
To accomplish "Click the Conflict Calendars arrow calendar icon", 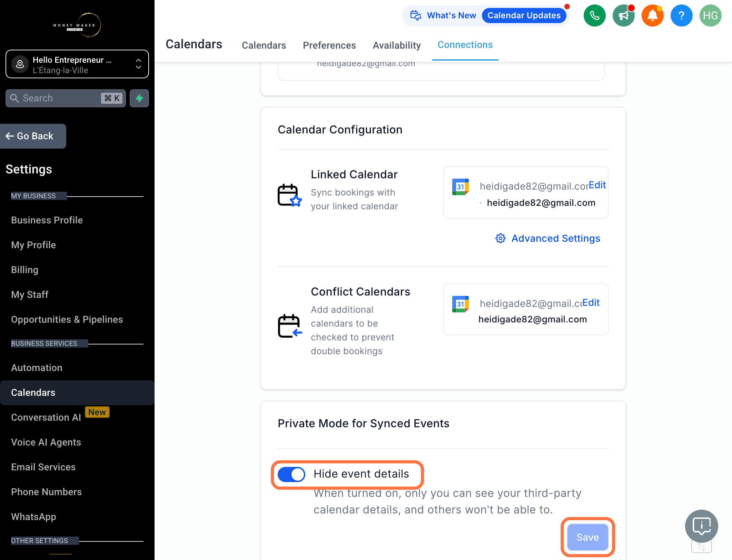I will coord(290,326).
